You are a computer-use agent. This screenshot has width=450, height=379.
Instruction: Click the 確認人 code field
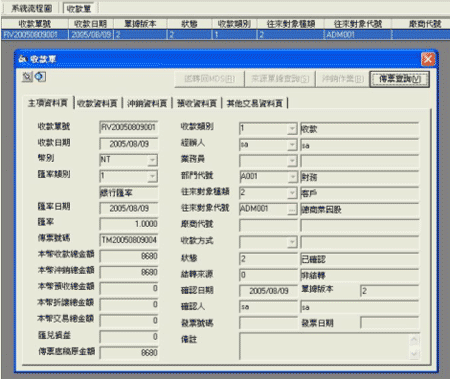268,307
